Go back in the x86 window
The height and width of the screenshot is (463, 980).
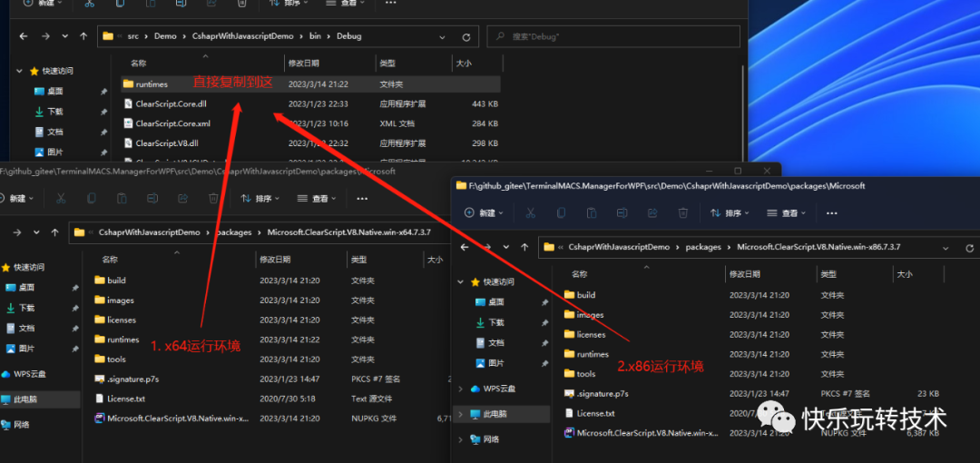coord(465,247)
